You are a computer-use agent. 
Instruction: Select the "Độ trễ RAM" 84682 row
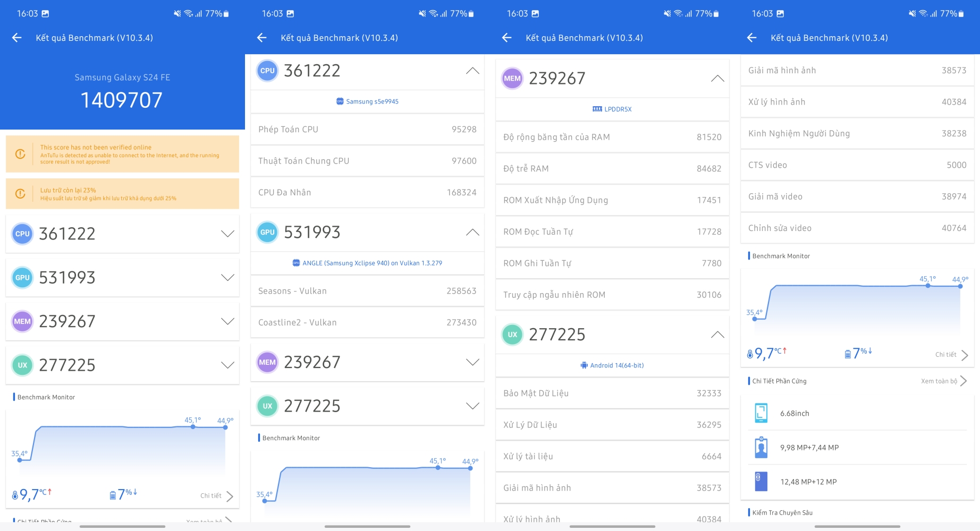click(612, 169)
